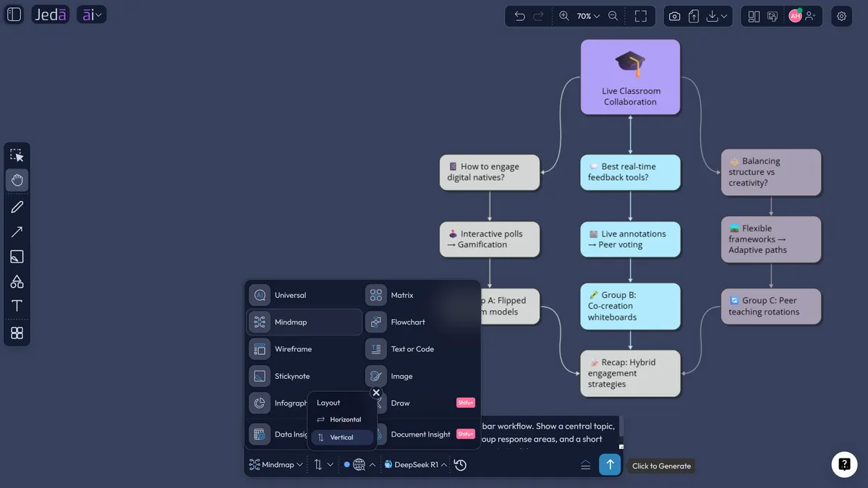This screenshot has height=488, width=868.
Task: Collapse the prompt bar
Action: click(x=586, y=465)
